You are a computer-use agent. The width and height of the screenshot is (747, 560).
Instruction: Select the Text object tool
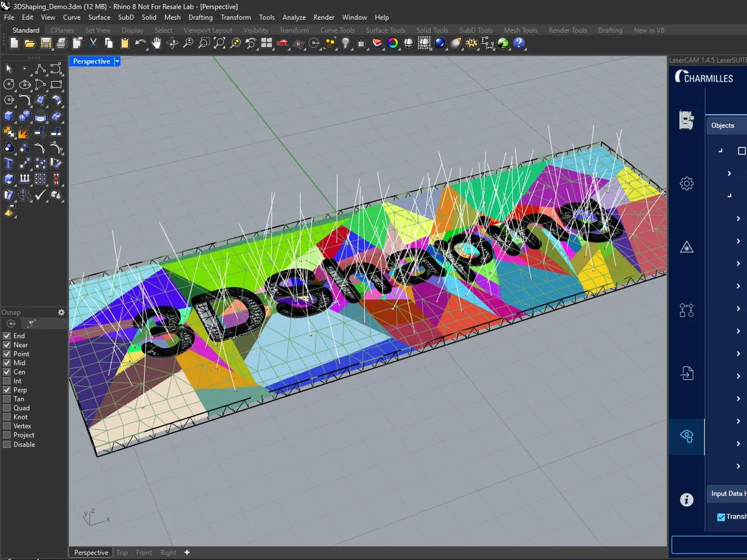9,163
